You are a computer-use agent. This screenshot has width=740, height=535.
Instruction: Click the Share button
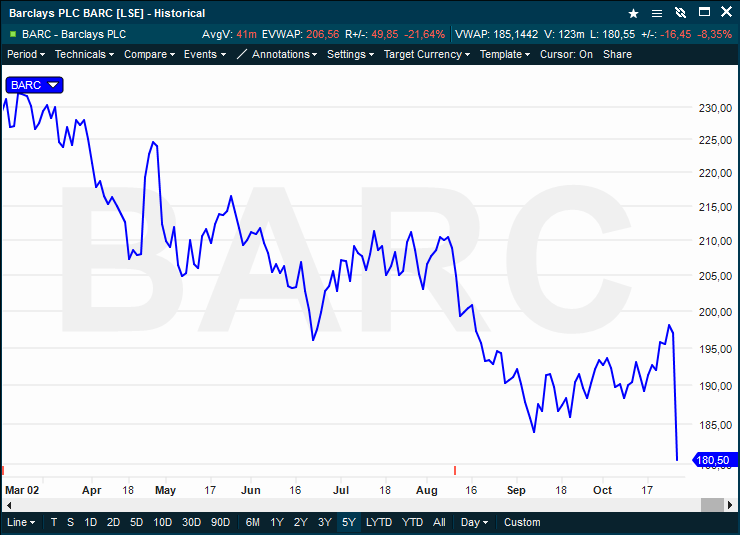pos(617,54)
